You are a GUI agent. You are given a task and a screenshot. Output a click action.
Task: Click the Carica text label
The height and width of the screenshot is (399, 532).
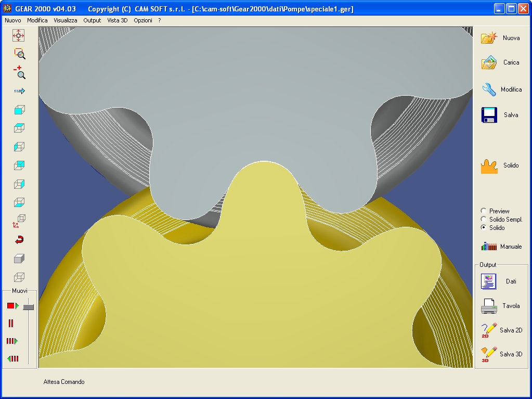(x=511, y=62)
